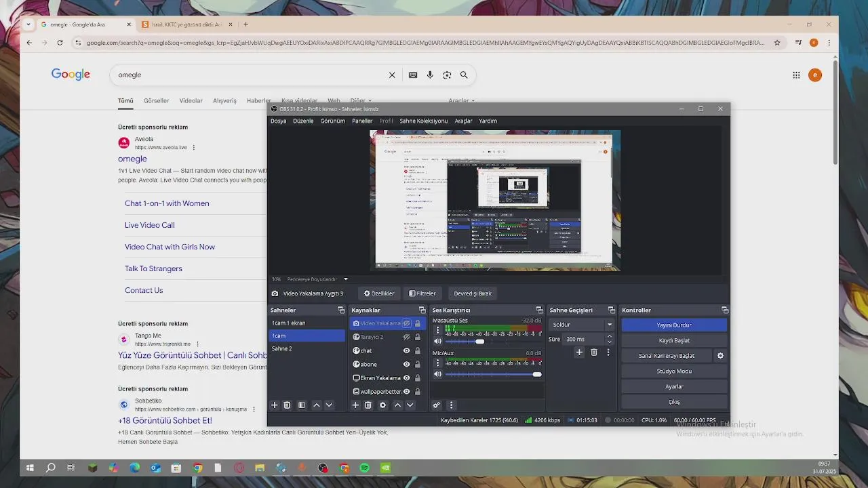Remove scene transition with trash icon

coord(594,352)
